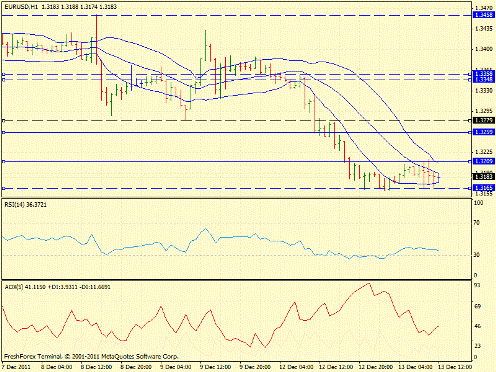Viewport: 496px width, 372px height.
Task: Click the 8 Dec 12:00 time label
Action: point(96,367)
